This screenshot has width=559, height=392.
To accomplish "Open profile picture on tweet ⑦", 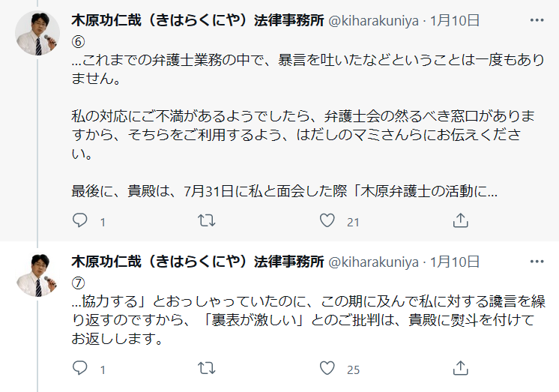I will (x=37, y=275).
